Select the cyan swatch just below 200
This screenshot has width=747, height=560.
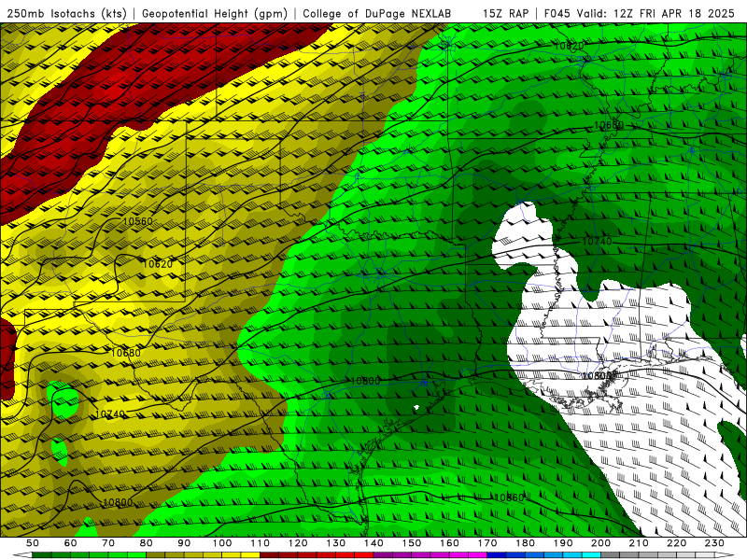coord(591,555)
